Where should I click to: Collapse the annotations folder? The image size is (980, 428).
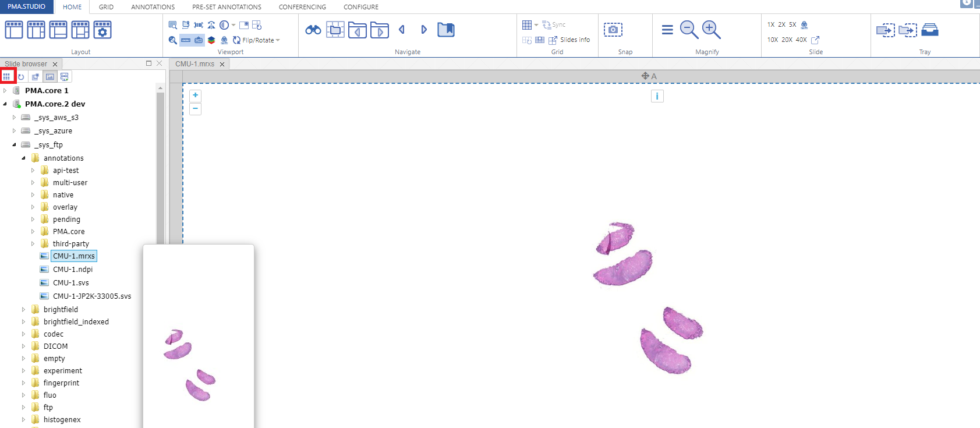click(x=24, y=158)
